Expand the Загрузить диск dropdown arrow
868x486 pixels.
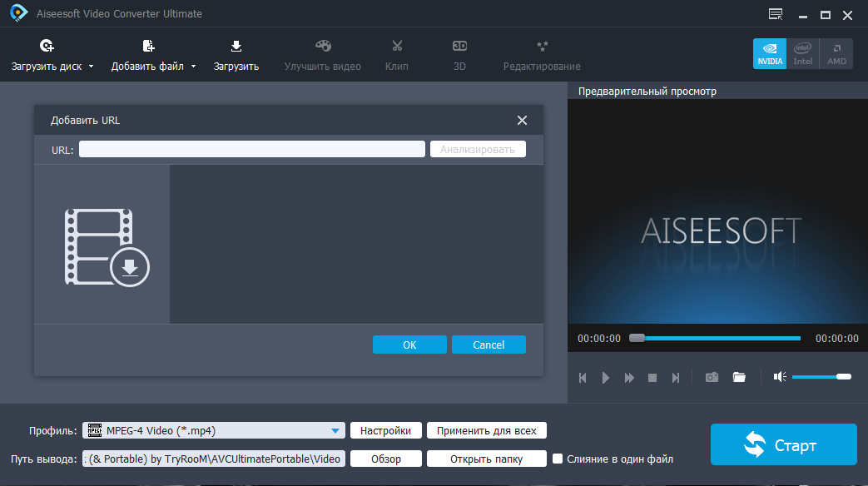tap(91, 67)
